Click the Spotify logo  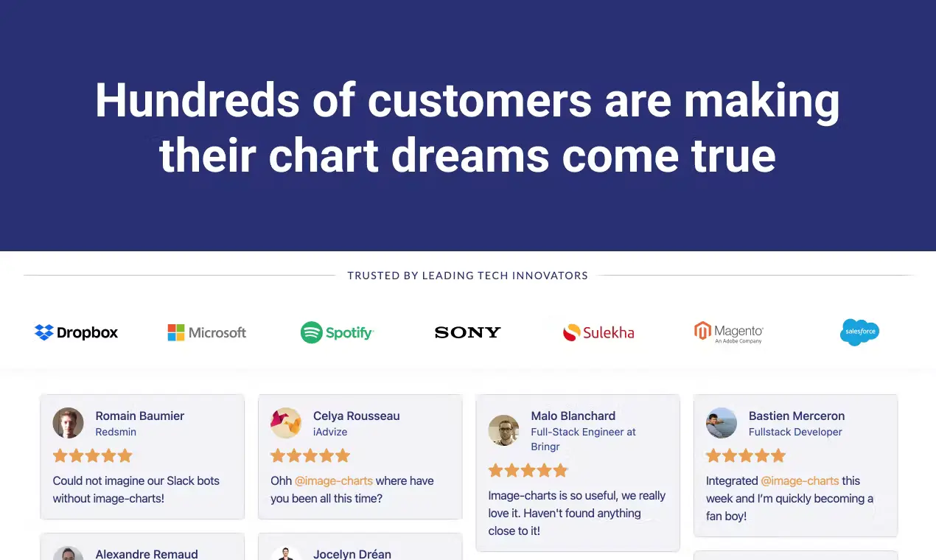coord(338,332)
